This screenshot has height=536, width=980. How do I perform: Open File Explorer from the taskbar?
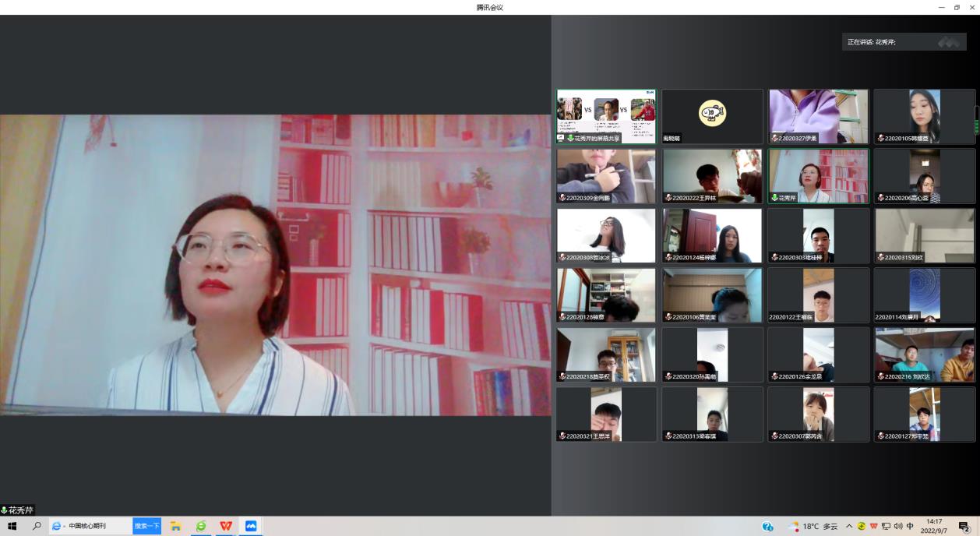coord(176,527)
